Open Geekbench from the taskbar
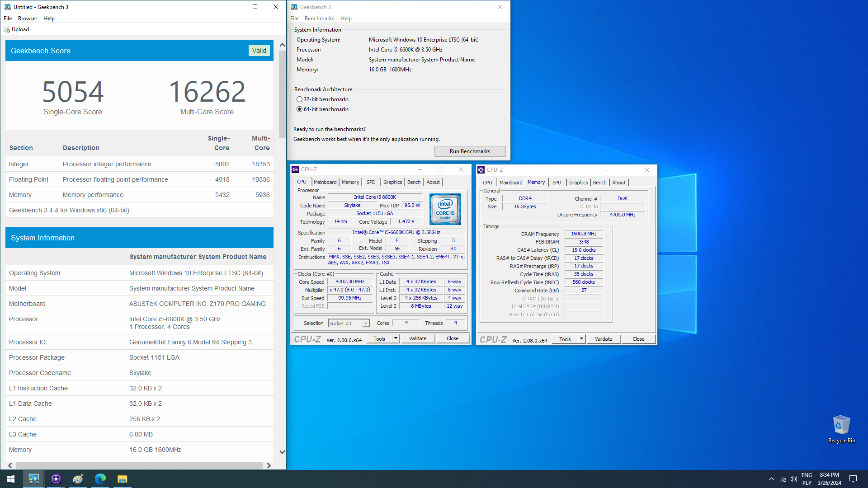This screenshot has width=868, height=488. (34, 479)
